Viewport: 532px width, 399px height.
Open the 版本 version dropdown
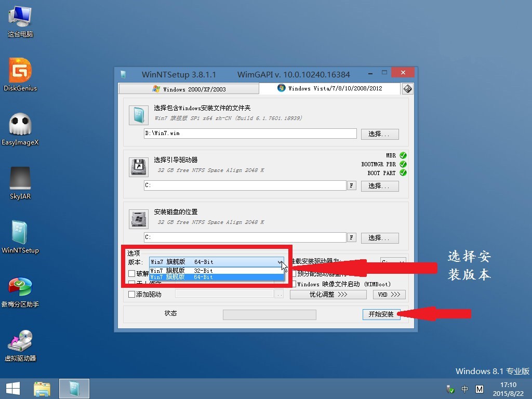click(x=278, y=262)
